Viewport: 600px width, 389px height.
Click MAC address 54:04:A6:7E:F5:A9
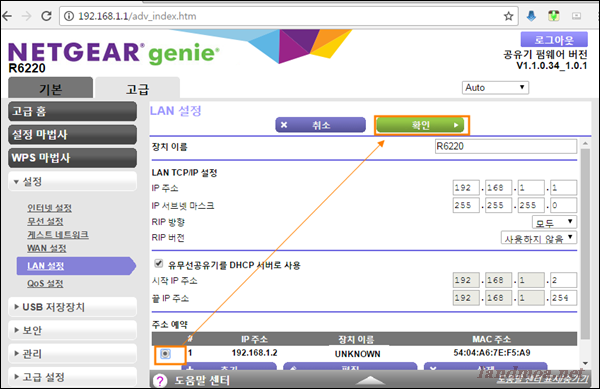[x=492, y=353]
